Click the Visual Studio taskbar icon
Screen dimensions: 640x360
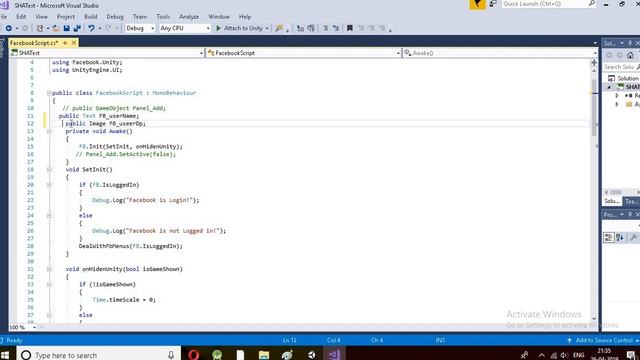point(334,355)
